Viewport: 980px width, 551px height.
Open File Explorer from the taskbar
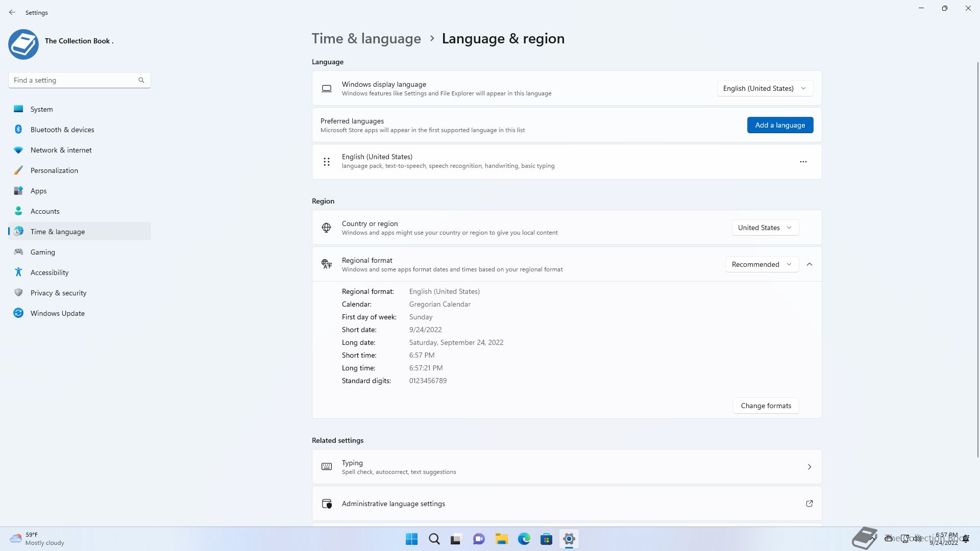pos(501,539)
